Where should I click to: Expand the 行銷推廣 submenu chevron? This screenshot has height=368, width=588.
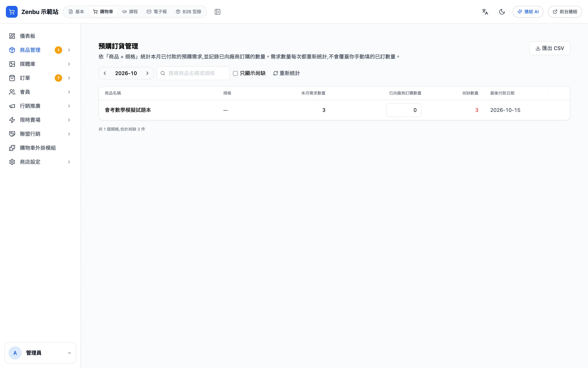pos(69,106)
